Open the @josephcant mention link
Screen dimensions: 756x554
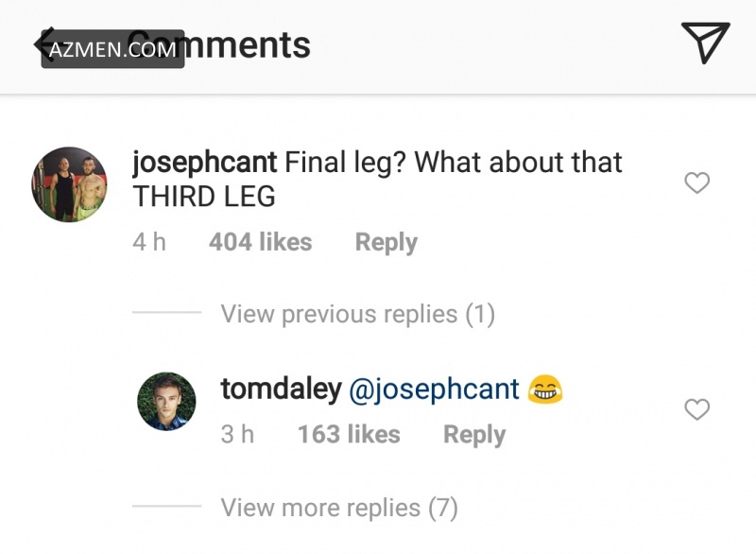click(x=435, y=389)
